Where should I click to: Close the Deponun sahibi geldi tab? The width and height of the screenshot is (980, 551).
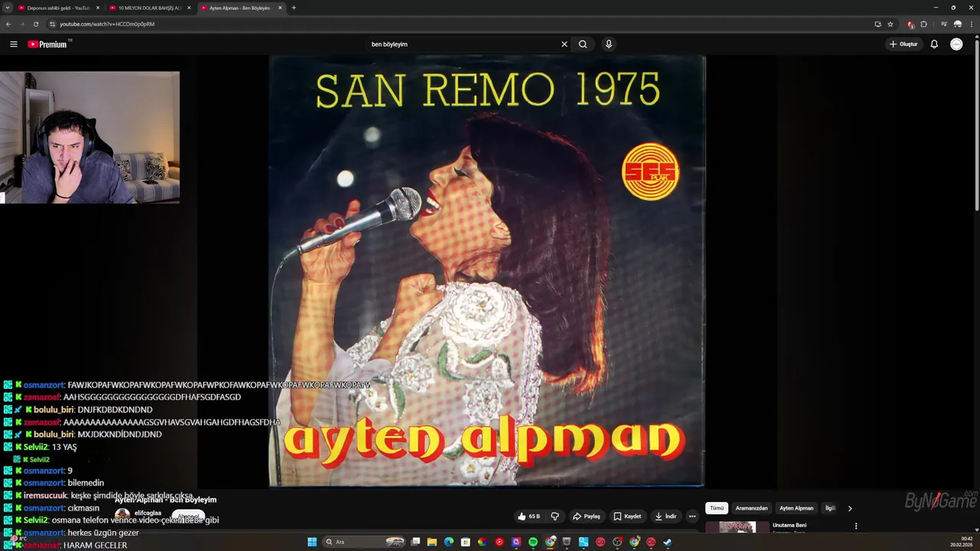(x=98, y=8)
